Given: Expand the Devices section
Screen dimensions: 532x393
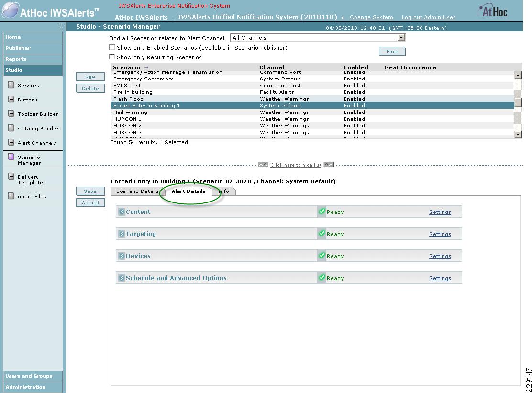Looking at the screenshot, I should click(x=122, y=256).
